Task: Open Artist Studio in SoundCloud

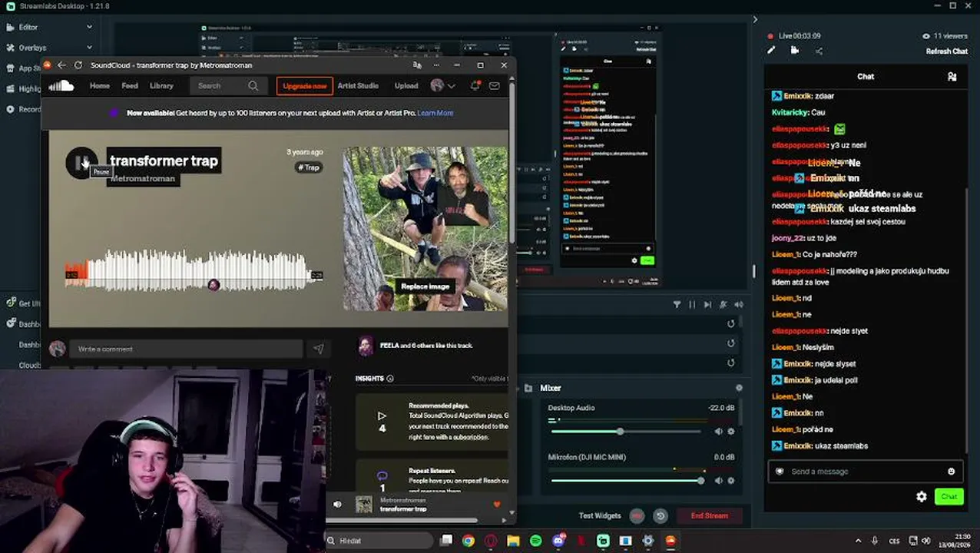Action: 358,86
